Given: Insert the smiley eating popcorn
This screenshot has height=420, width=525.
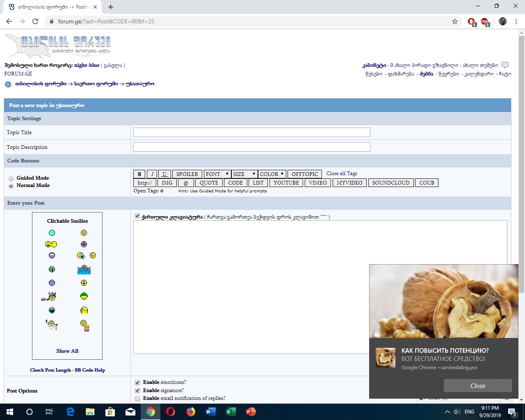Looking at the screenshot, I should 85,326.
